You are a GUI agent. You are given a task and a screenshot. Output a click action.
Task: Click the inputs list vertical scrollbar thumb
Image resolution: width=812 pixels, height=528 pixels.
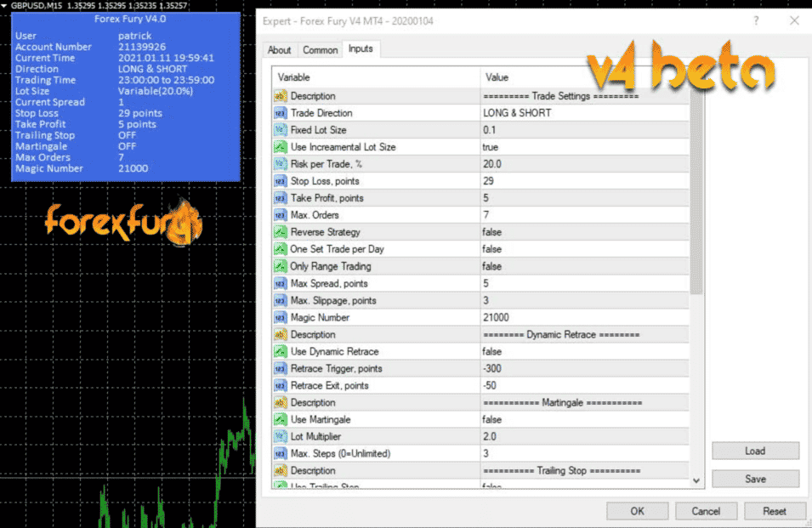(696, 190)
